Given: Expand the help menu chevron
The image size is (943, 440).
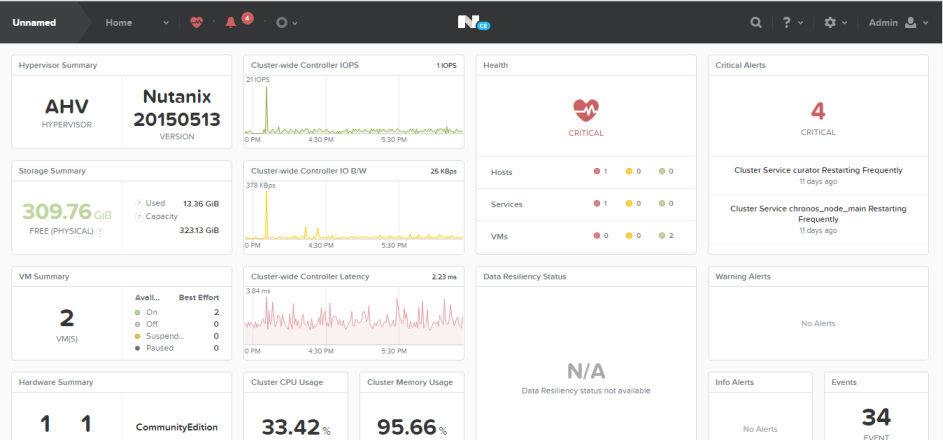Looking at the screenshot, I should [x=800, y=23].
